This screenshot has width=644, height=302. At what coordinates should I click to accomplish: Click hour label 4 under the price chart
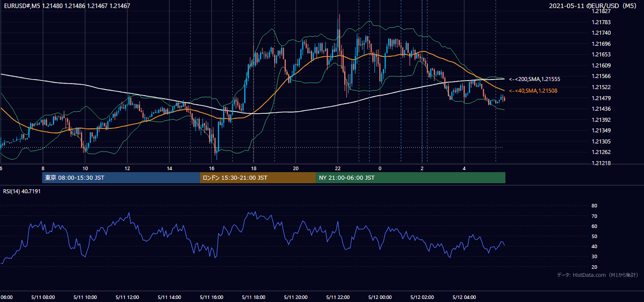[x=464, y=168]
